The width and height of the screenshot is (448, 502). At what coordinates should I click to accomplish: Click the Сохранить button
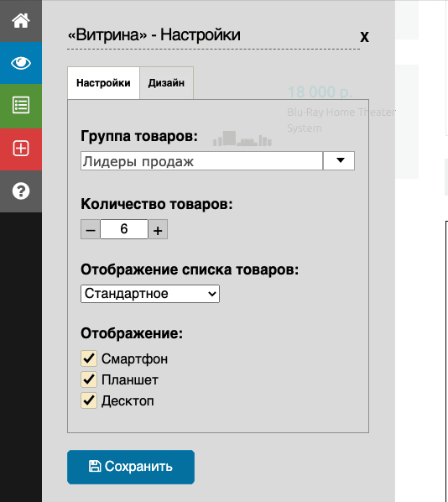(x=131, y=467)
